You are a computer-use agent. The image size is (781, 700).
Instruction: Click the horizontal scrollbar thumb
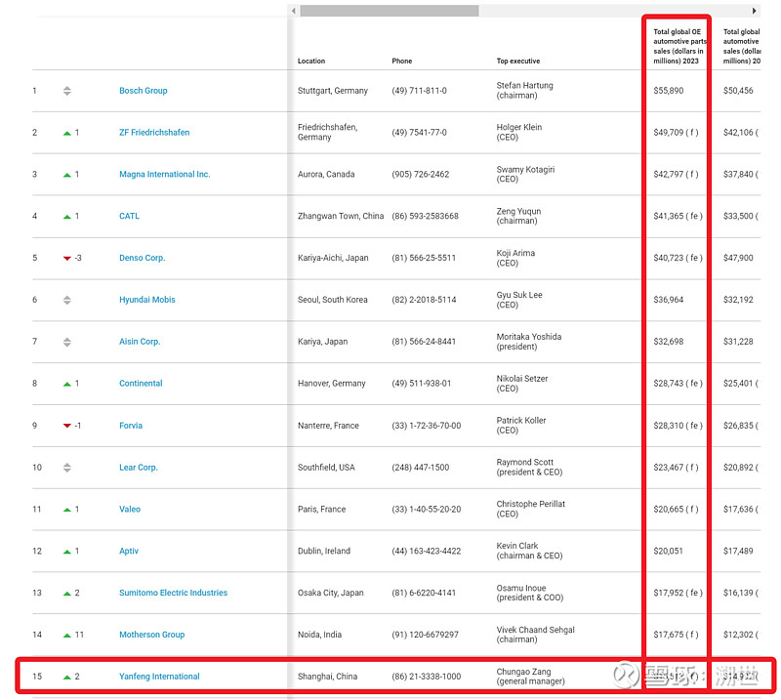[390, 11]
